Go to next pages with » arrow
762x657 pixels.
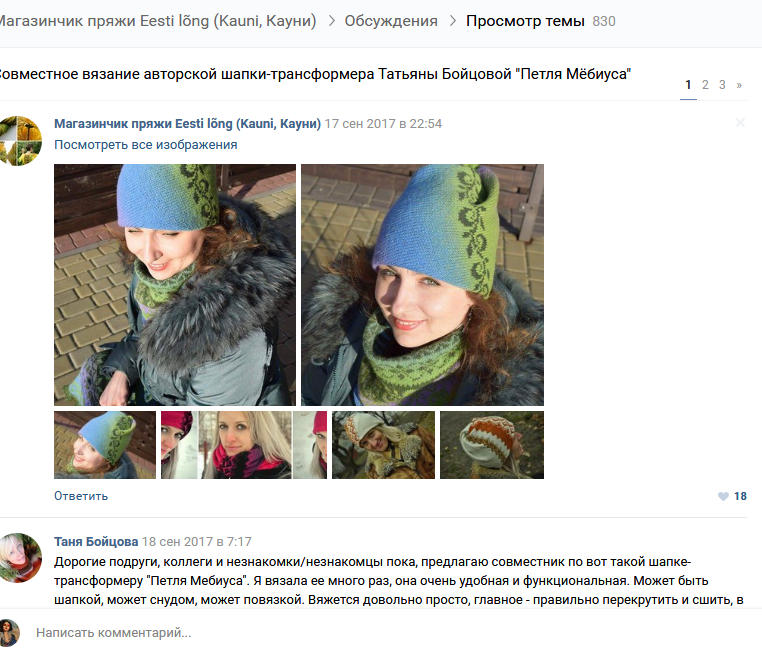coord(739,85)
